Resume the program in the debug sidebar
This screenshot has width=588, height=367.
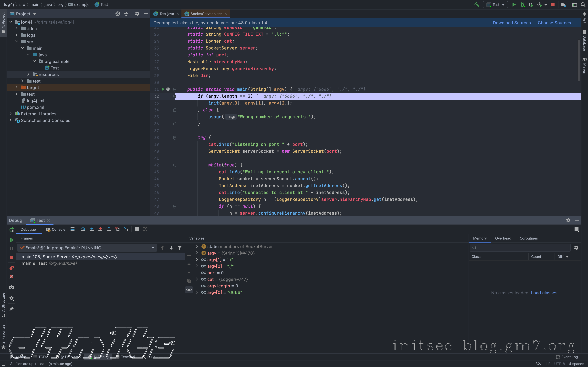coord(11,240)
